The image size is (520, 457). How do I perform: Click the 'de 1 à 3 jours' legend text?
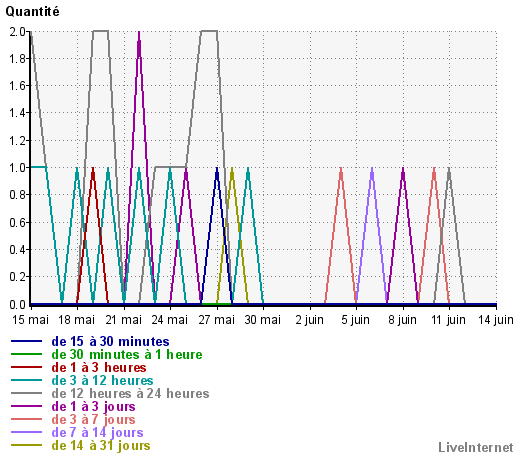(93, 407)
